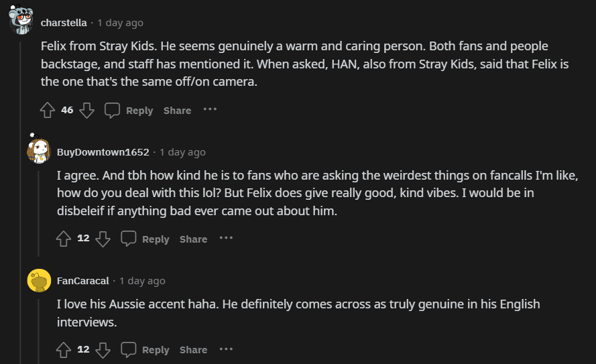
Task: Click reply speech bubble on charstella's comment
Action: tap(113, 110)
